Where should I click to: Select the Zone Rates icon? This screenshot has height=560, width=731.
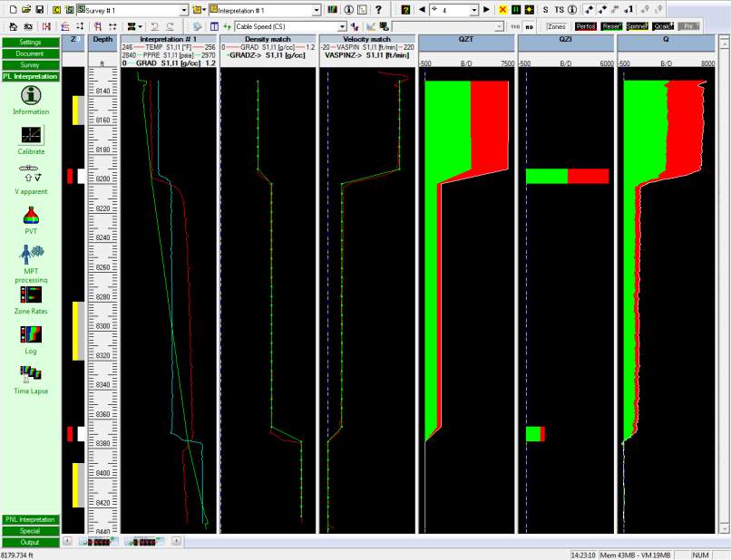click(x=30, y=294)
